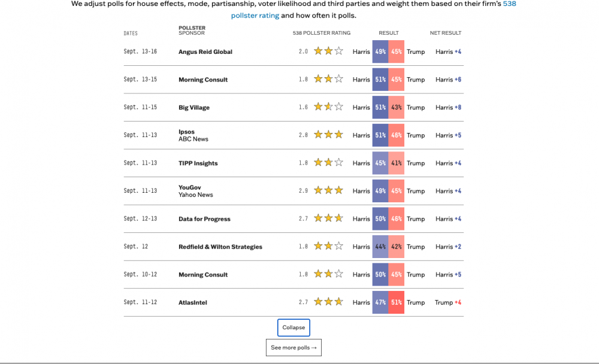This screenshot has height=364, width=599.
Task: Click the 538 Pollster Rating column header
Action: (x=322, y=33)
